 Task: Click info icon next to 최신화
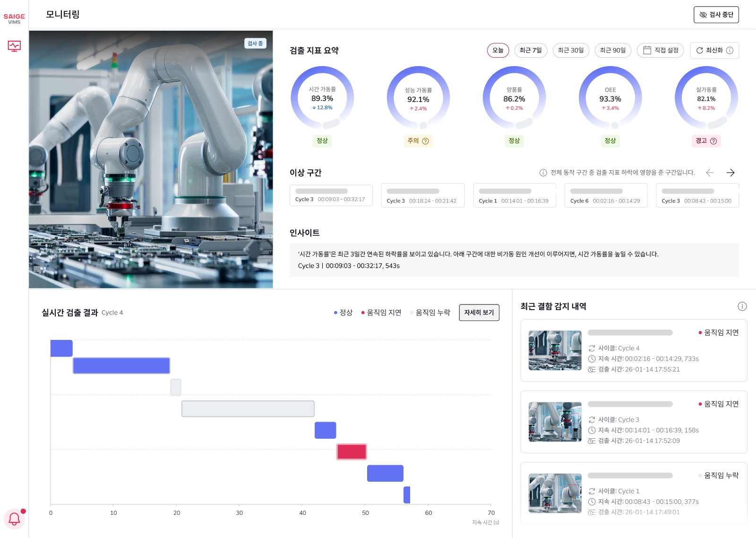pos(730,51)
